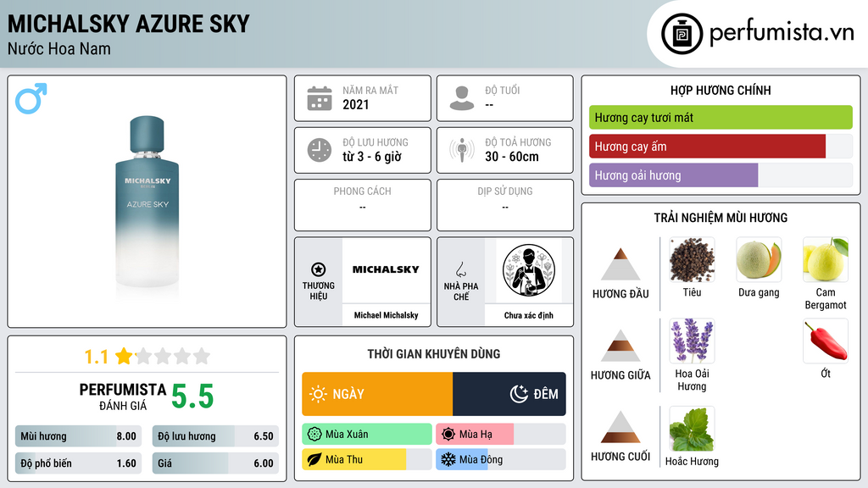Click the Mùa Xuân season bar
This screenshot has height=488, width=868.
366,435
